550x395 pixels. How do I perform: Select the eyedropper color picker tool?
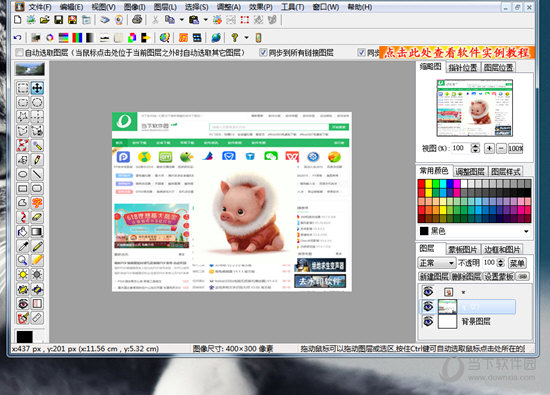click(x=23, y=246)
